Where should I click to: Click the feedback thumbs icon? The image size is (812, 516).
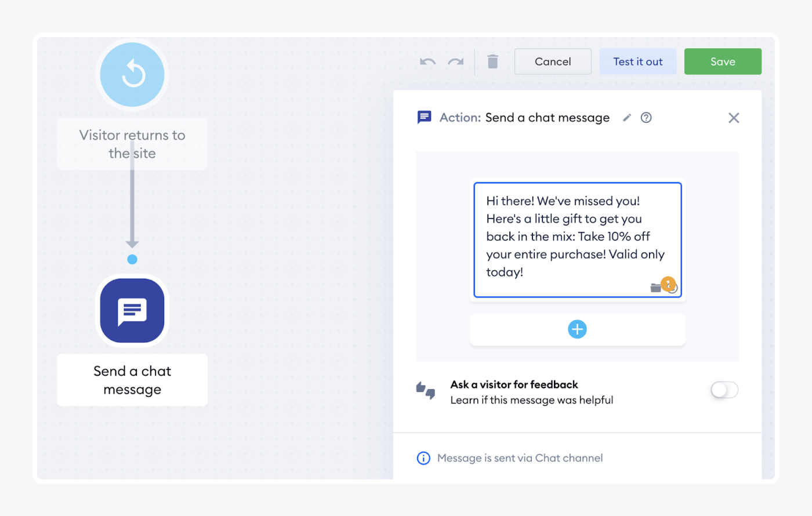click(x=425, y=390)
